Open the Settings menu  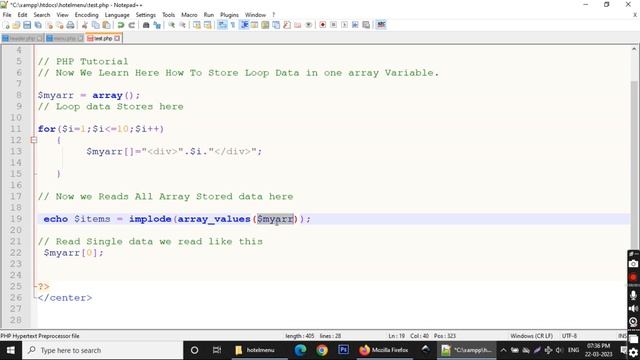click(146, 15)
